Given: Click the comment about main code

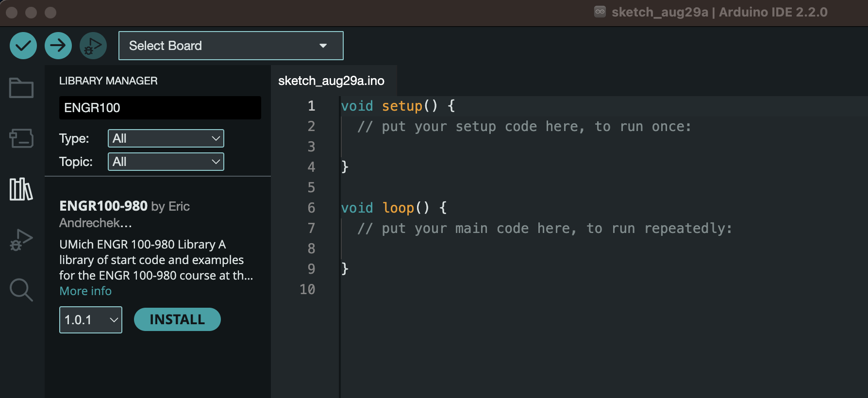Looking at the screenshot, I should (x=545, y=228).
